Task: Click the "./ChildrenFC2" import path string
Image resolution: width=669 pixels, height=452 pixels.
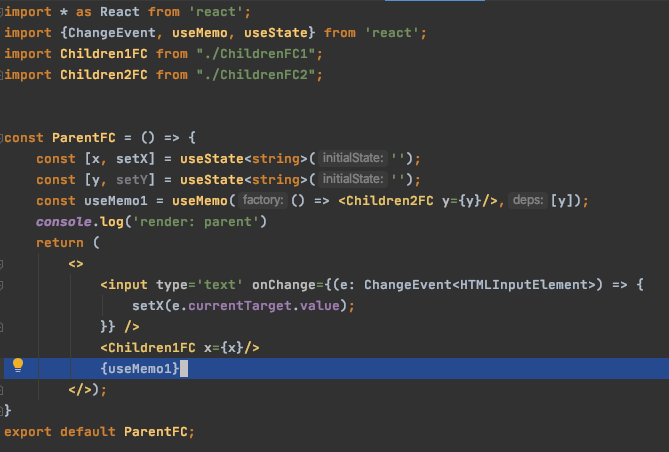Action: tap(256, 75)
